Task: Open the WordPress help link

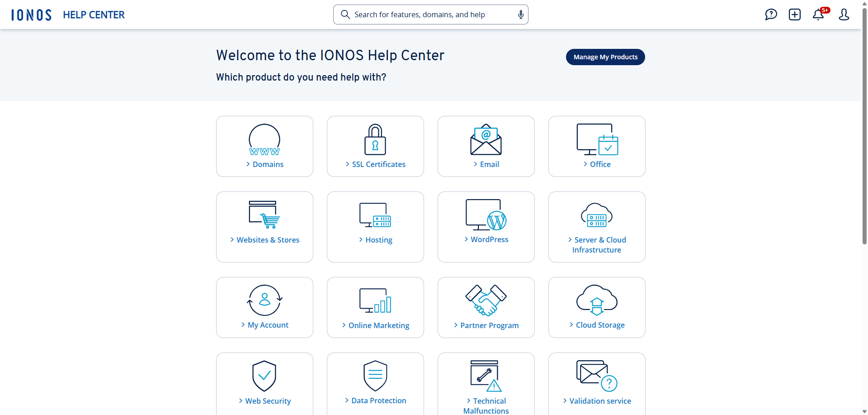Action: (x=486, y=239)
